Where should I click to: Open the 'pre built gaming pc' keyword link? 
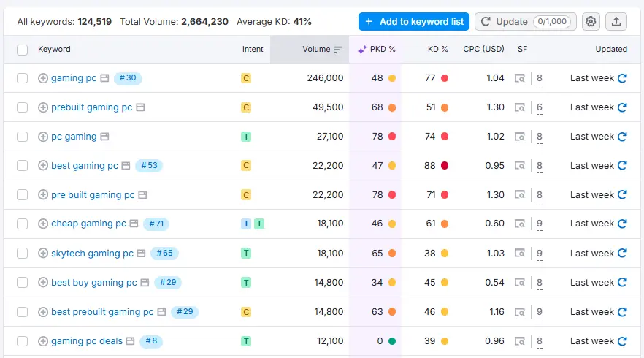tap(93, 195)
